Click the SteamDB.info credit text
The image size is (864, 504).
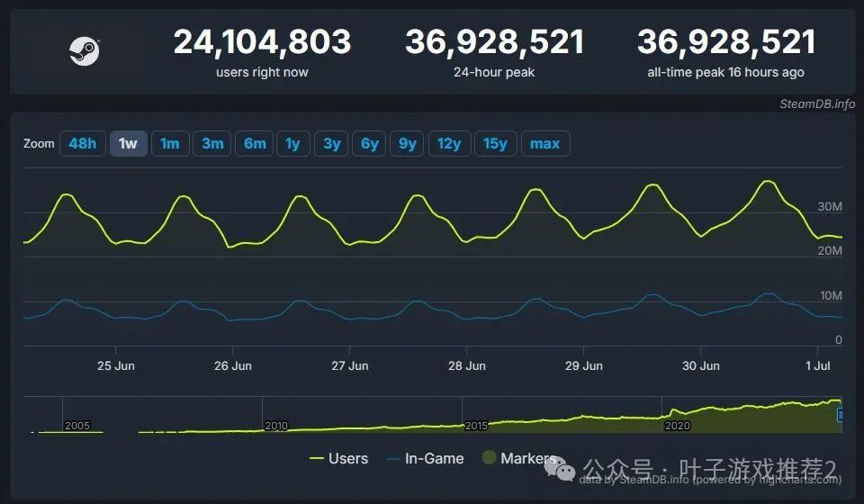(817, 103)
